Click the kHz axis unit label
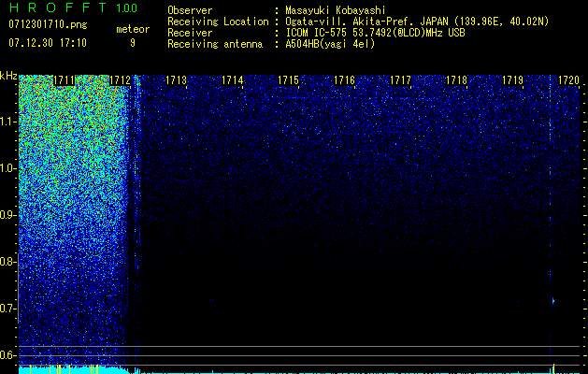 point(8,76)
